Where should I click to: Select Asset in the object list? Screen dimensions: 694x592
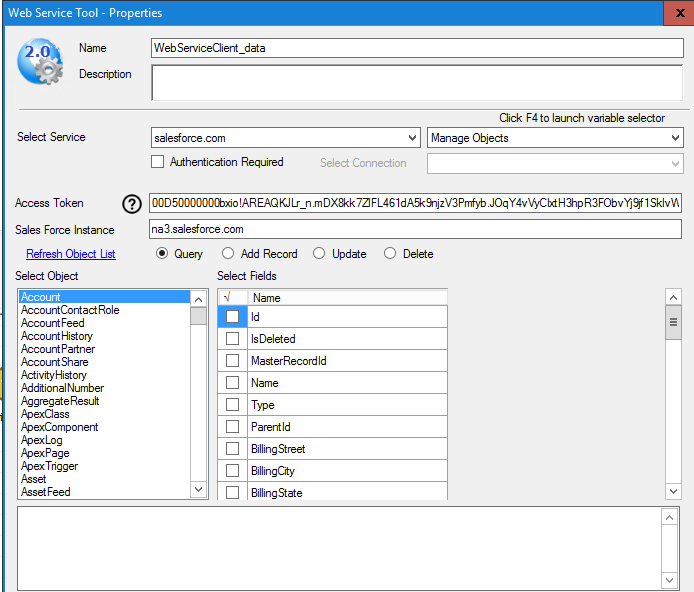coord(104,479)
